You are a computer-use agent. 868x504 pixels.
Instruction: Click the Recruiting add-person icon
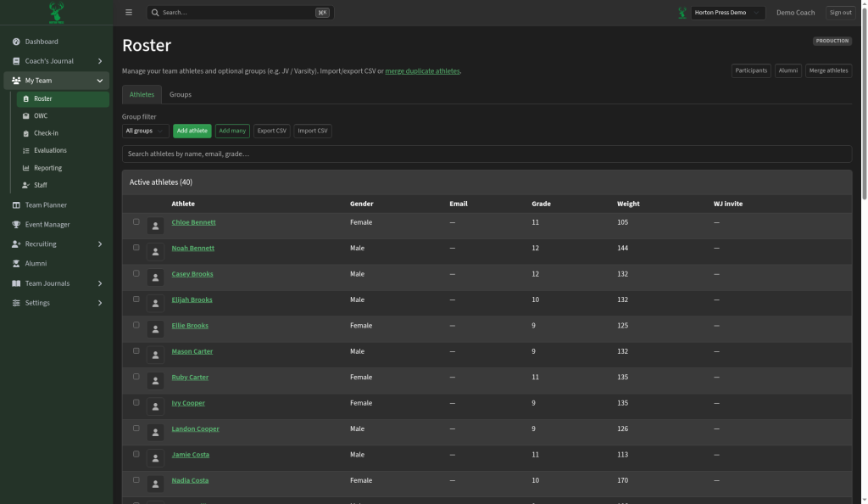click(x=16, y=244)
